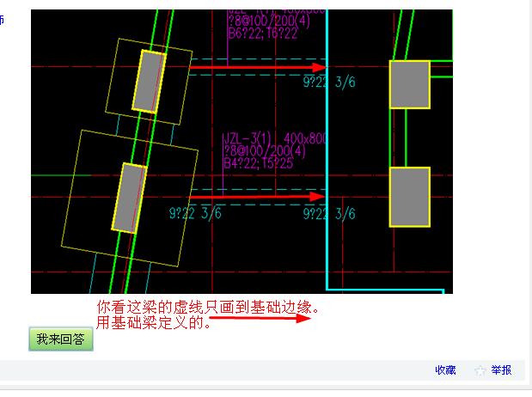Click the red caption 用基础梁定义的
This screenshot has width=532, height=397.
tap(153, 322)
